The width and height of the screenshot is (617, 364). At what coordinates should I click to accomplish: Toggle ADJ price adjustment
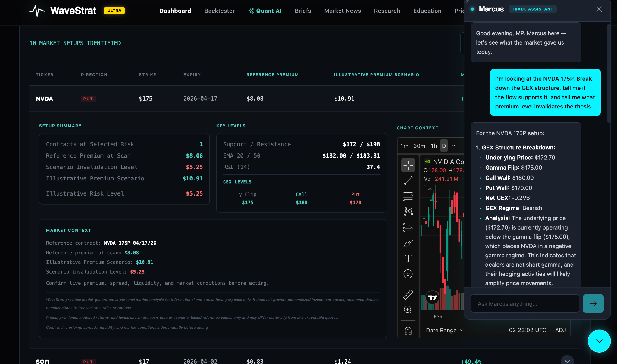[560, 330]
